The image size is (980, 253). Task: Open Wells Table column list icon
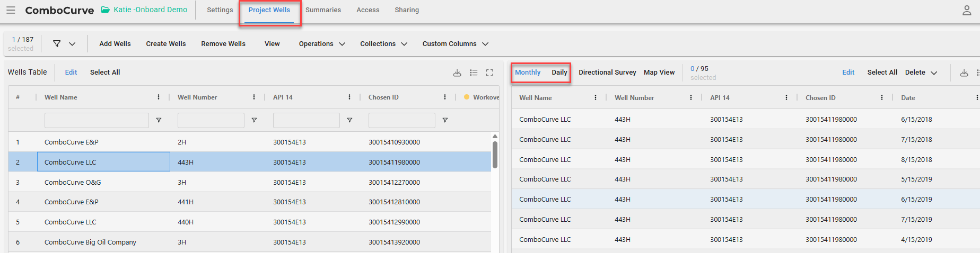point(474,73)
